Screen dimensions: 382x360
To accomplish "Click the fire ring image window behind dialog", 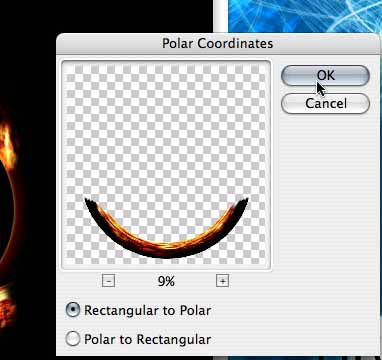I will pos(28,180).
